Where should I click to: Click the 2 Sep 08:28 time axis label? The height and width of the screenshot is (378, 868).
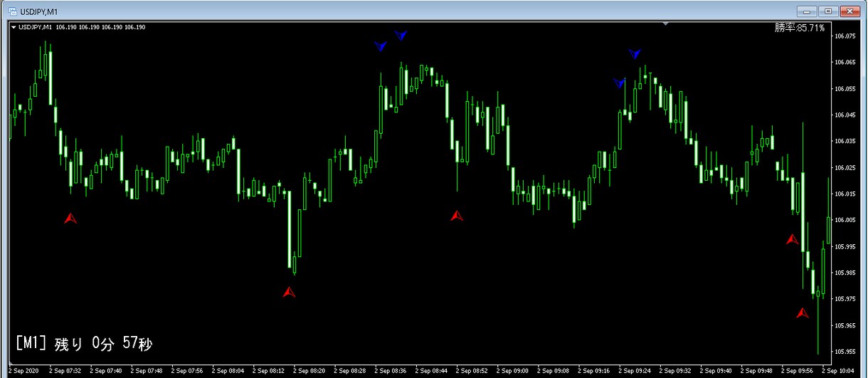pyautogui.click(x=350, y=371)
